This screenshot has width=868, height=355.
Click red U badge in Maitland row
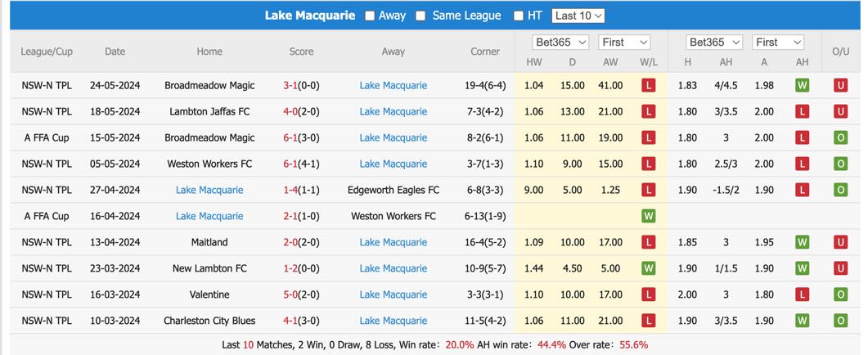coord(840,242)
